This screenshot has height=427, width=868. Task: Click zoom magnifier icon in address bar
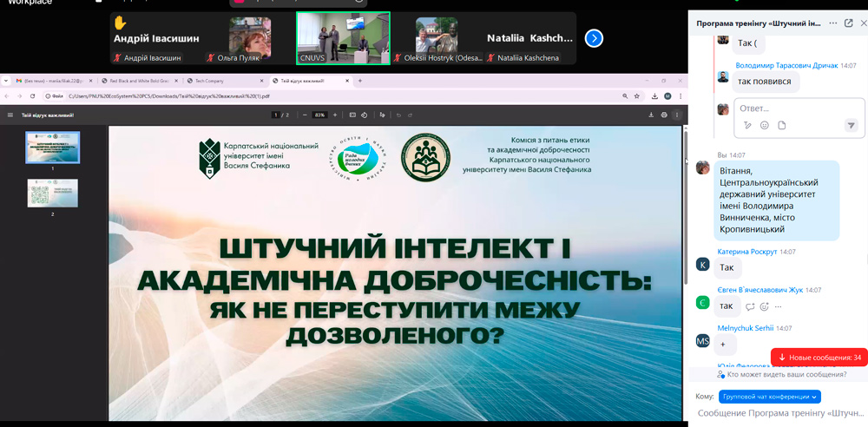(x=625, y=95)
